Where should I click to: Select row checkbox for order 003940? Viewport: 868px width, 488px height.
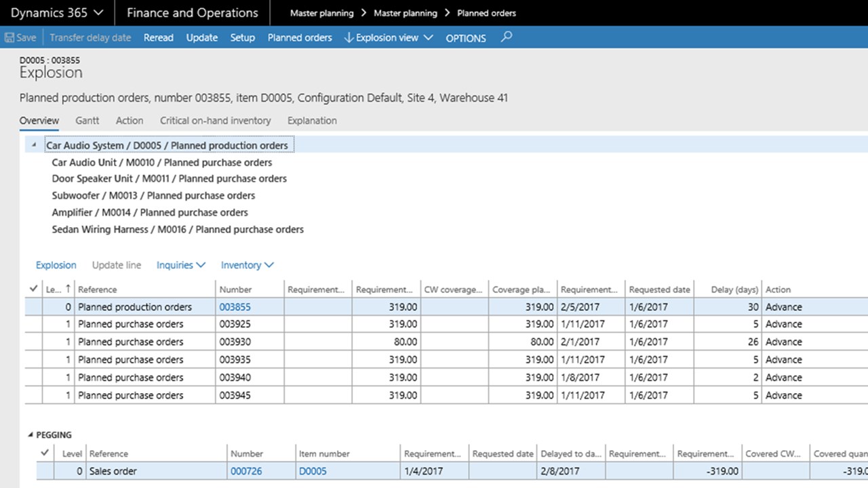click(34, 378)
